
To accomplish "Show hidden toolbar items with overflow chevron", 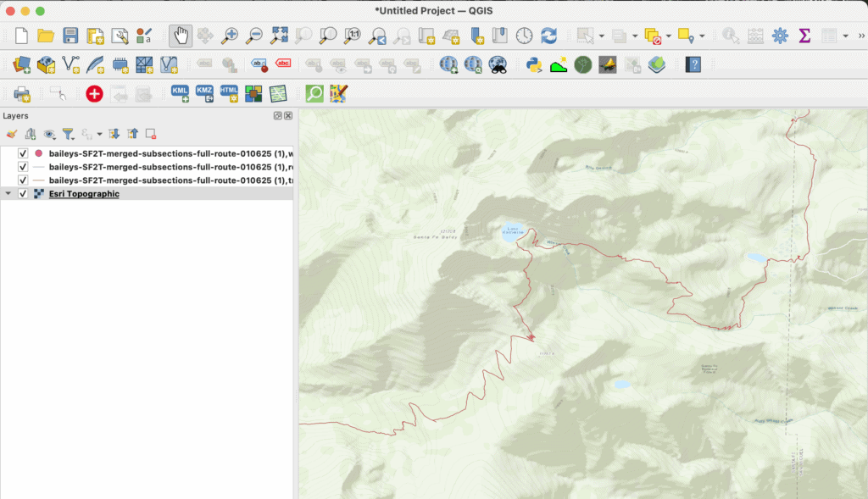I will point(861,36).
